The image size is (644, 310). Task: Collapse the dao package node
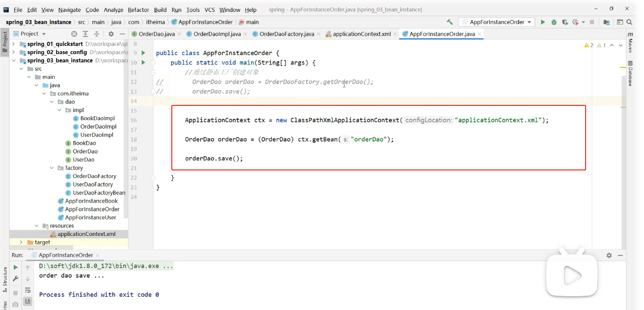coord(52,102)
